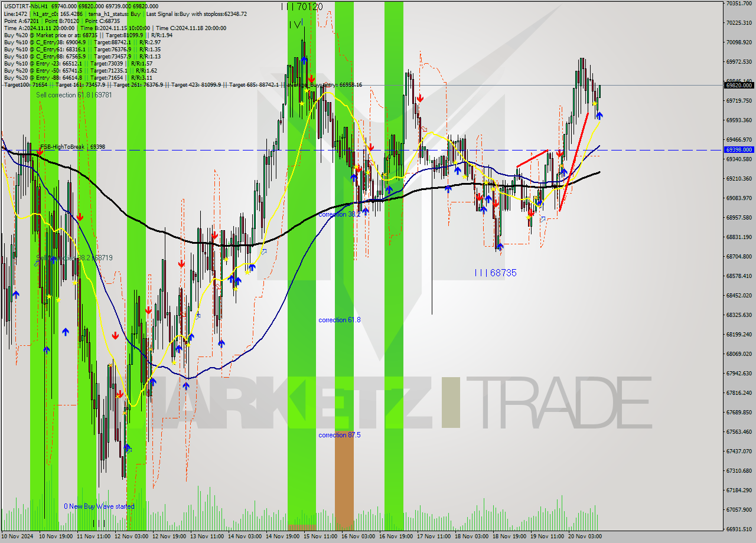Select the '16 Nov 03:00' time label

(x=358, y=537)
